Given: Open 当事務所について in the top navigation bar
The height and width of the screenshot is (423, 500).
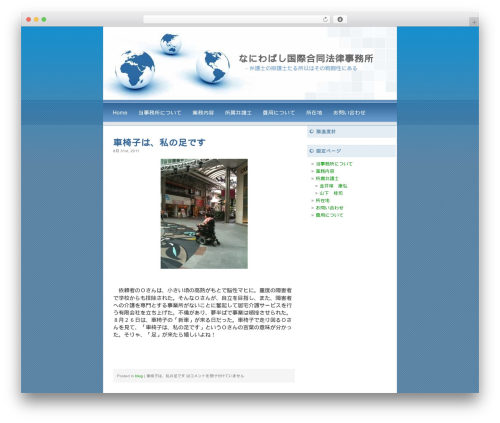Looking at the screenshot, I should pyautogui.click(x=160, y=113).
